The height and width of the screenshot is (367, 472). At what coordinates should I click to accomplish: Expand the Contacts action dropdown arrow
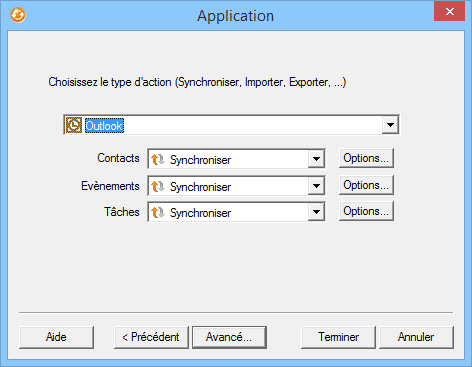click(x=316, y=159)
